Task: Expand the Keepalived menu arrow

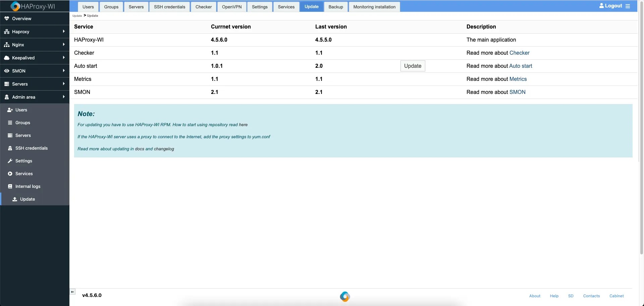Action: [64, 57]
